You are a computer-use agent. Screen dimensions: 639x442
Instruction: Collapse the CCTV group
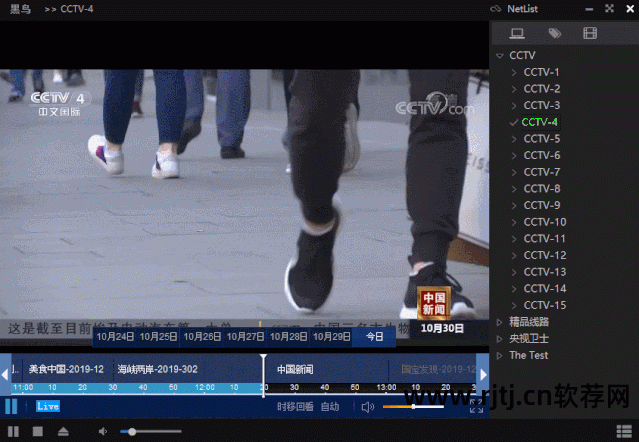pyautogui.click(x=500, y=55)
